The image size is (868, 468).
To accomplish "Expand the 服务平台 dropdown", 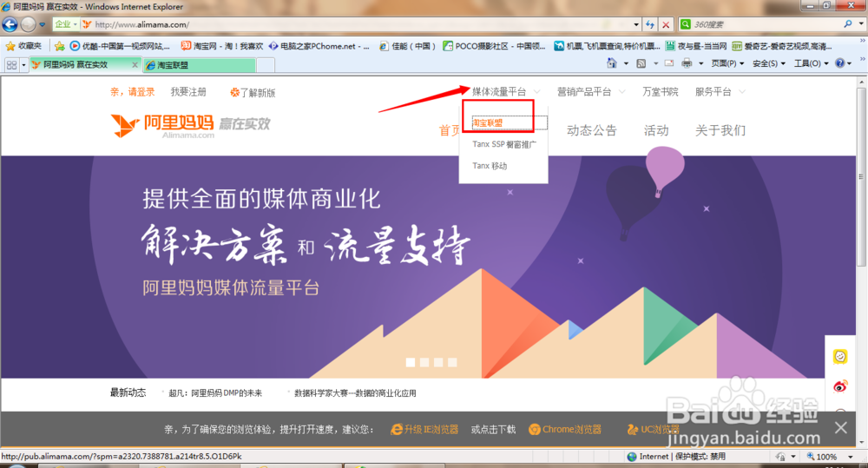I will [x=719, y=92].
